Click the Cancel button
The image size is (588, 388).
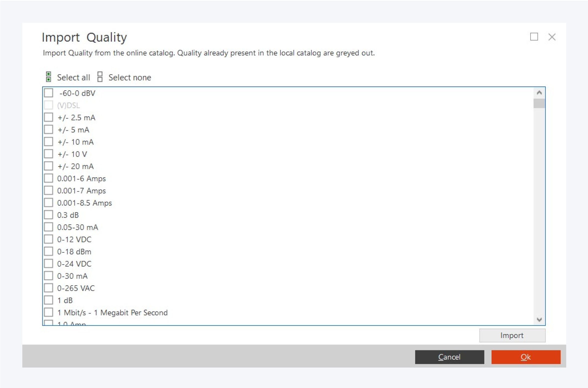[449, 357]
